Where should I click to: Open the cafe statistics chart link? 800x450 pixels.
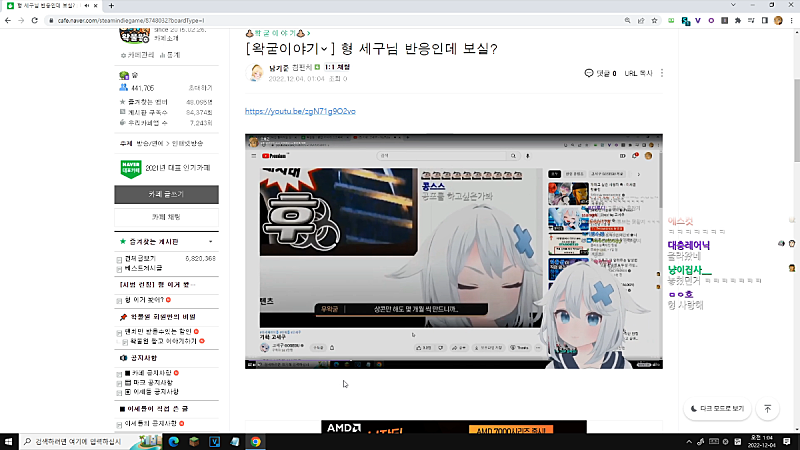(x=170, y=55)
